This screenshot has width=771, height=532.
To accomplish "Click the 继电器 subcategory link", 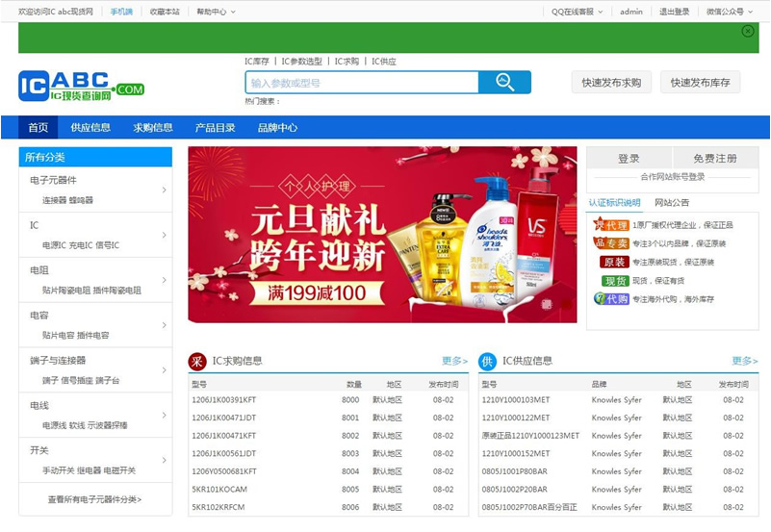I will coord(89,470).
